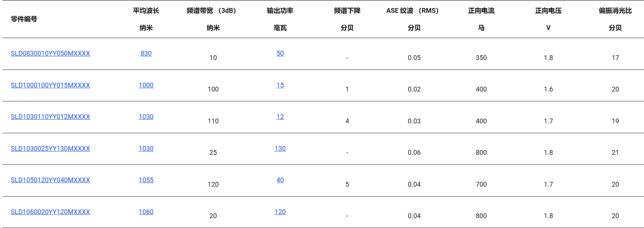Click the 零件编号 column header

[x=24, y=19]
